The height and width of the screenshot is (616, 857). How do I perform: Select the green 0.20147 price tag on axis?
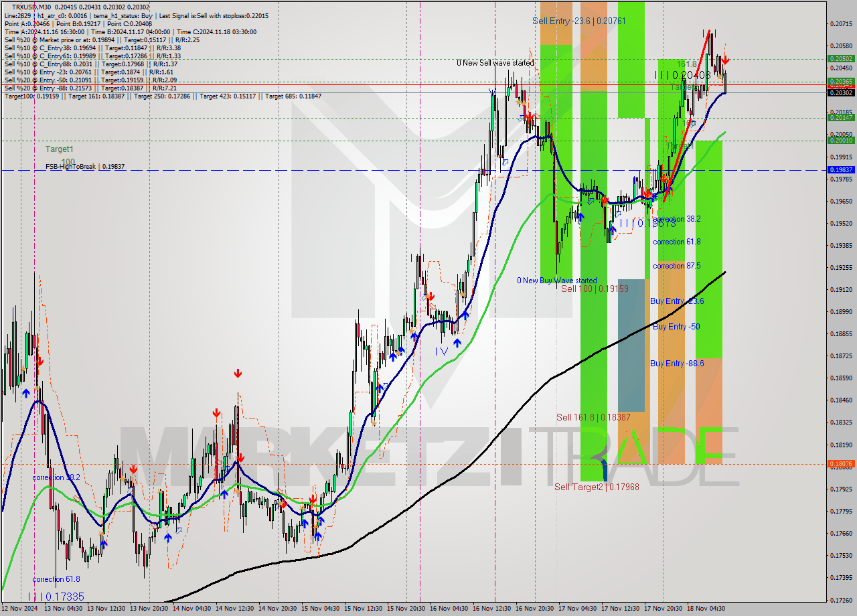click(x=840, y=117)
